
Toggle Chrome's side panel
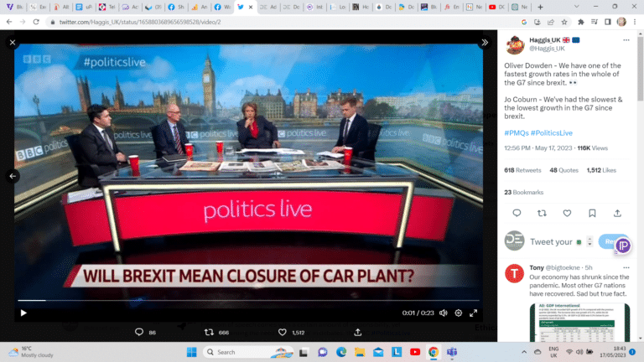[608, 22]
